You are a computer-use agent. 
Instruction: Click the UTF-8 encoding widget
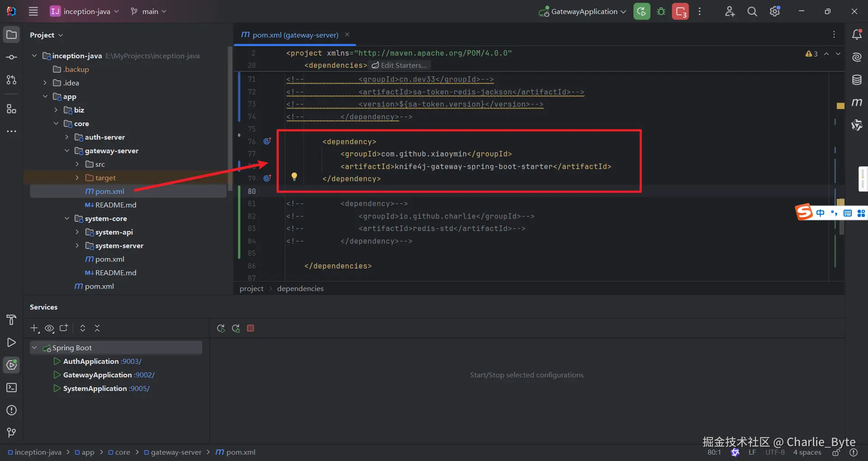coord(775,452)
